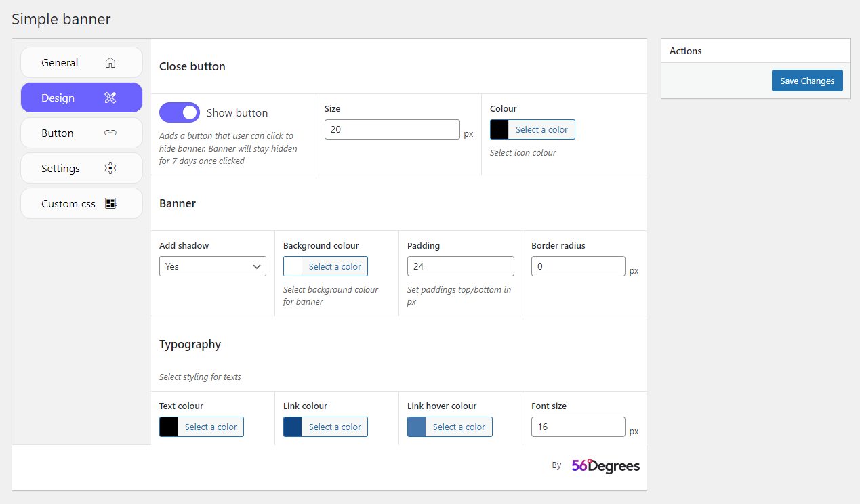The height and width of the screenshot is (504, 860).
Task: Click the Text colour black swatch
Action: coord(169,427)
